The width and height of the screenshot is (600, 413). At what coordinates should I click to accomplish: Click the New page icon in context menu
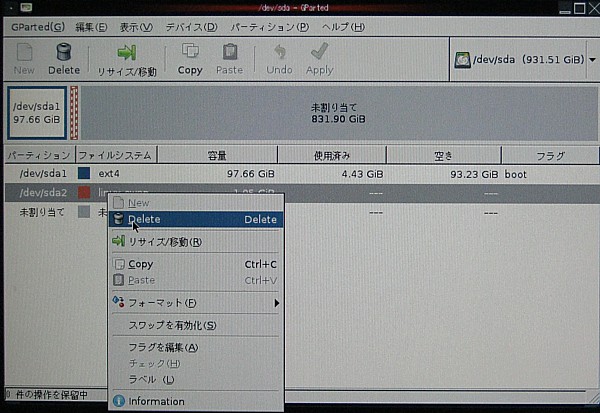[119, 202]
